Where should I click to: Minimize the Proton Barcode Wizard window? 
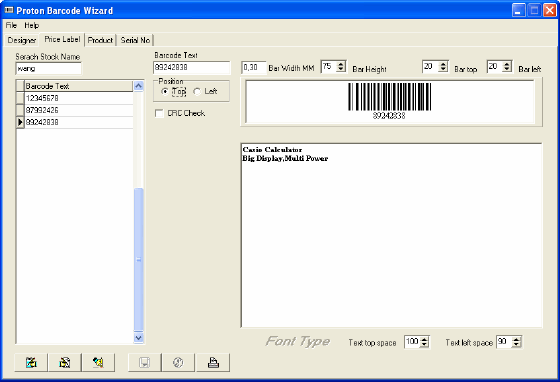pos(519,10)
